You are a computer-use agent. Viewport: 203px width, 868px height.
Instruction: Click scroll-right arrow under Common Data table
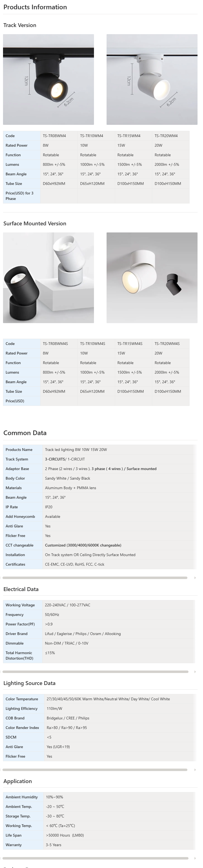coord(195,578)
